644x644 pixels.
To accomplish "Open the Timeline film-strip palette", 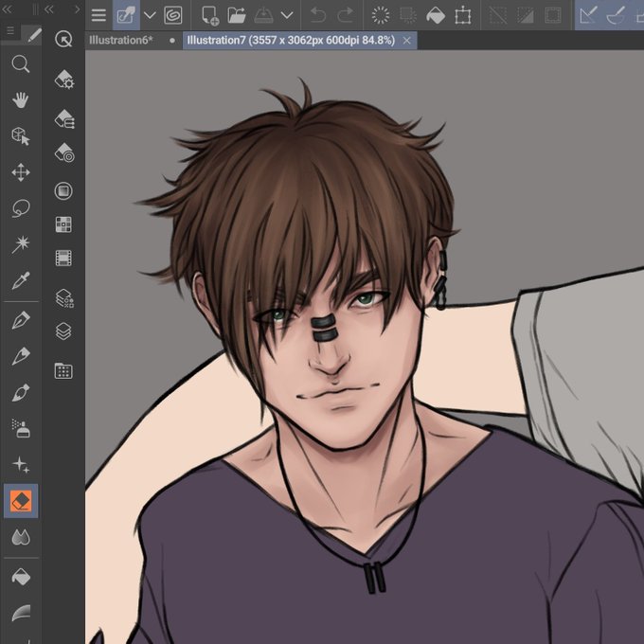I will pyautogui.click(x=63, y=259).
